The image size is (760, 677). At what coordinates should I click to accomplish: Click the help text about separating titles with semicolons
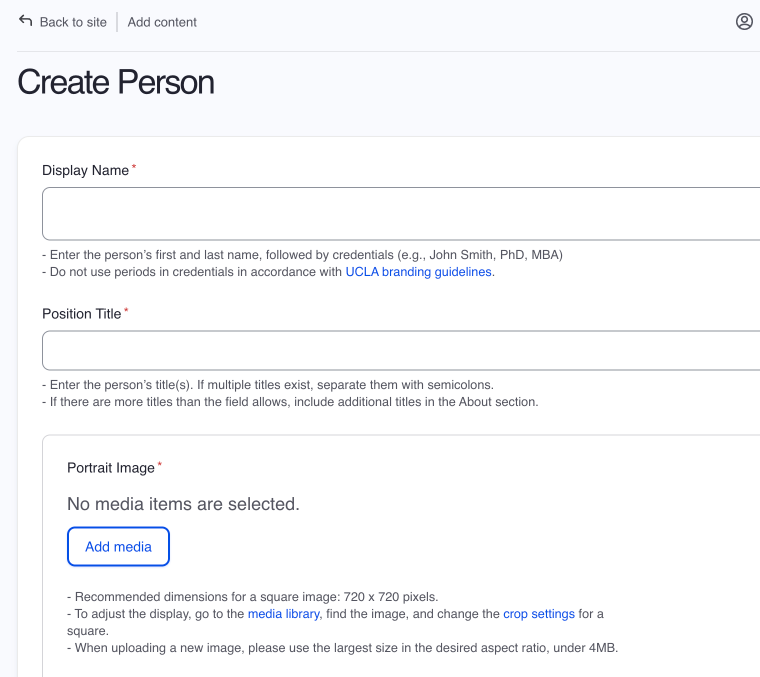click(268, 384)
